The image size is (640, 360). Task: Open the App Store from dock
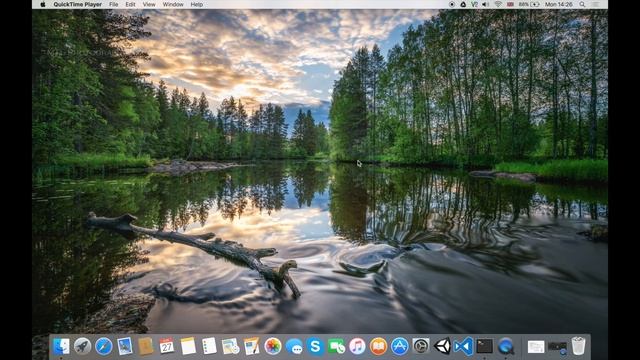[400, 347]
